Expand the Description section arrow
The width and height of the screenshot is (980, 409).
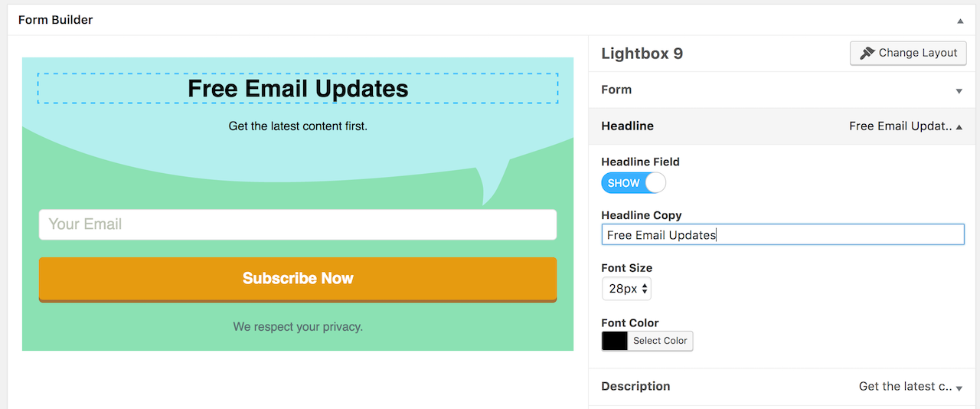pyautogui.click(x=959, y=388)
